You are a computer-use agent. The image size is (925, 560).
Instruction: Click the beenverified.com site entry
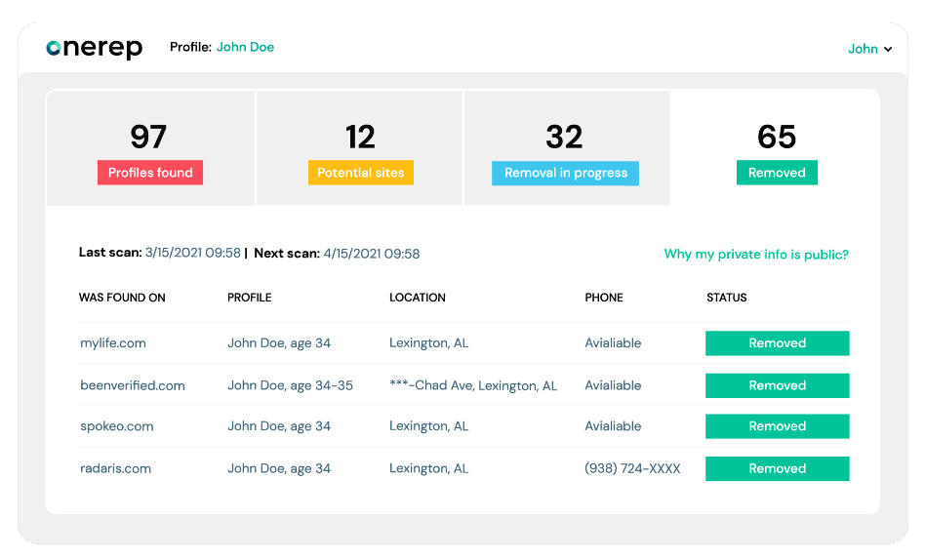[132, 385]
